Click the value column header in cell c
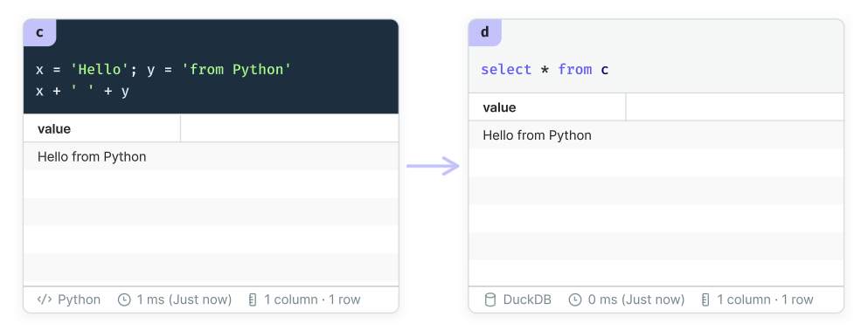The width and height of the screenshot is (868, 330). coord(102,129)
